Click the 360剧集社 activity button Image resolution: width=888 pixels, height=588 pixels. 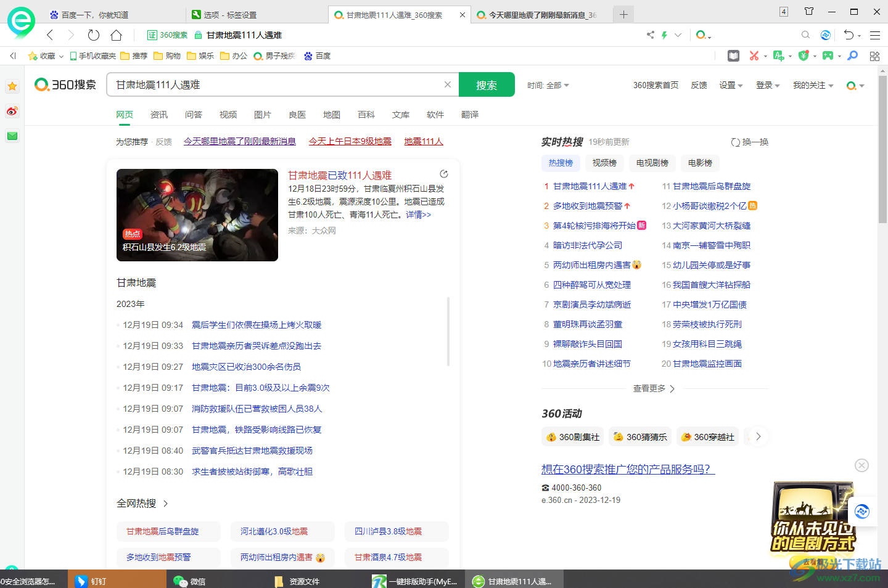[x=573, y=437]
